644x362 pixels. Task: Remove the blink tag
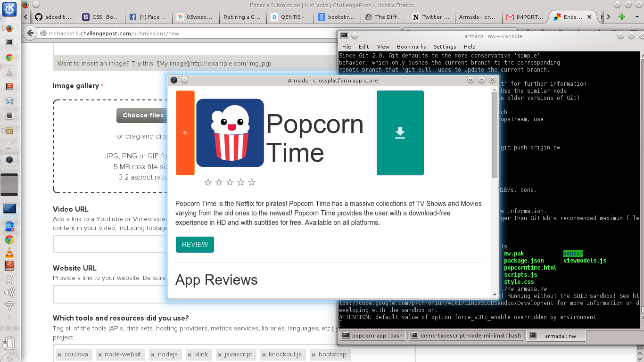[189, 355]
